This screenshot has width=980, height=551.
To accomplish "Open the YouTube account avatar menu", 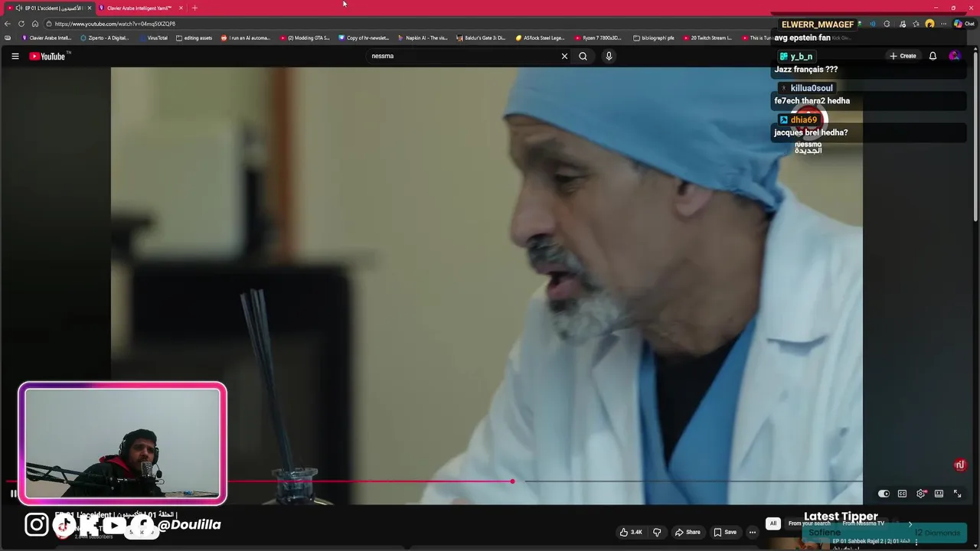I will (x=954, y=56).
